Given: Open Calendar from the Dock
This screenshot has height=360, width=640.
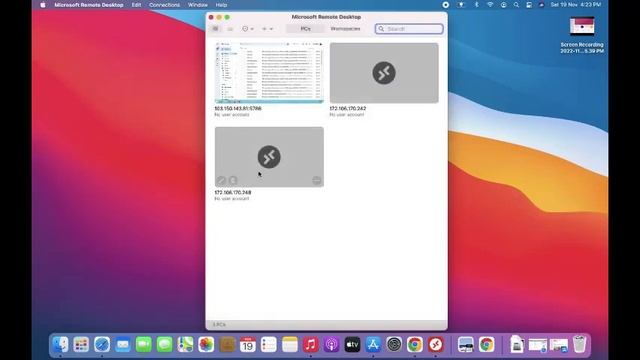Looking at the screenshot, I should [248, 344].
